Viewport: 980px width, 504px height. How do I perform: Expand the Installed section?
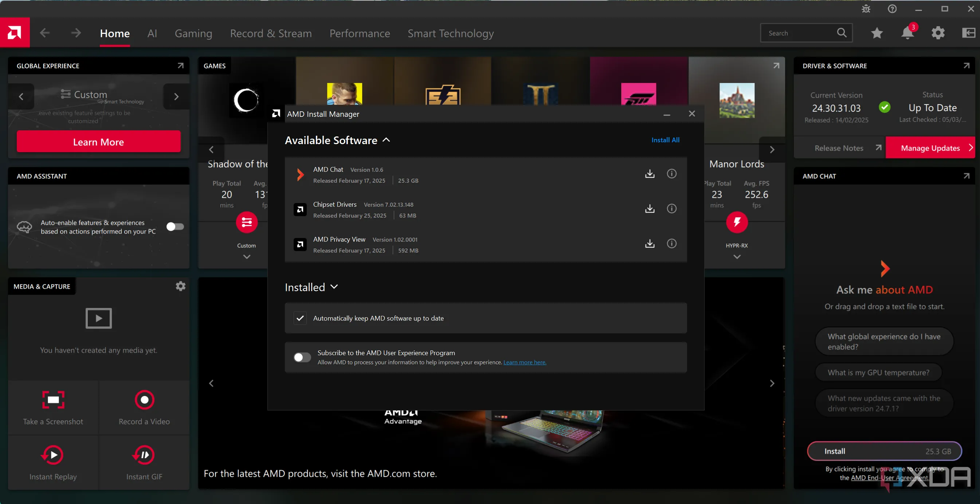click(x=334, y=287)
